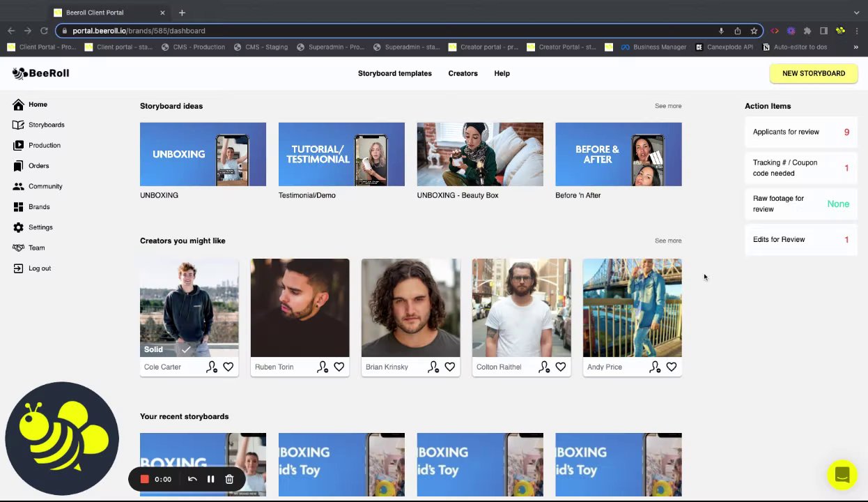This screenshot has height=502, width=868.
Task: Click the BeeRoll logo
Action: click(40, 73)
